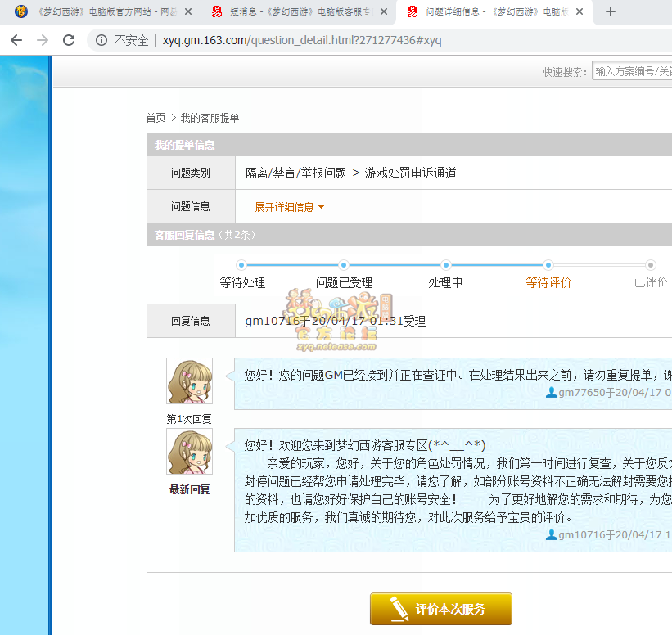The height and width of the screenshot is (635, 672).
Task: Go to 首页 in the breadcrumb
Action: (x=156, y=118)
